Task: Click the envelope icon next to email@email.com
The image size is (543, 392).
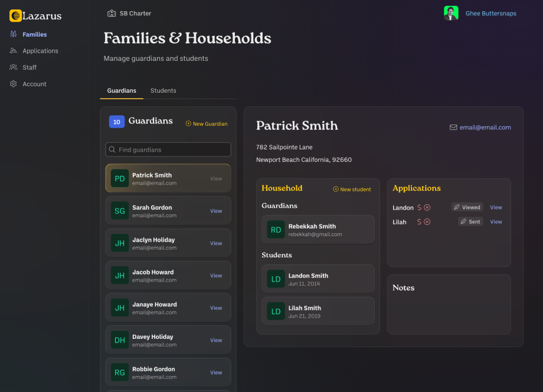Action: pos(453,127)
